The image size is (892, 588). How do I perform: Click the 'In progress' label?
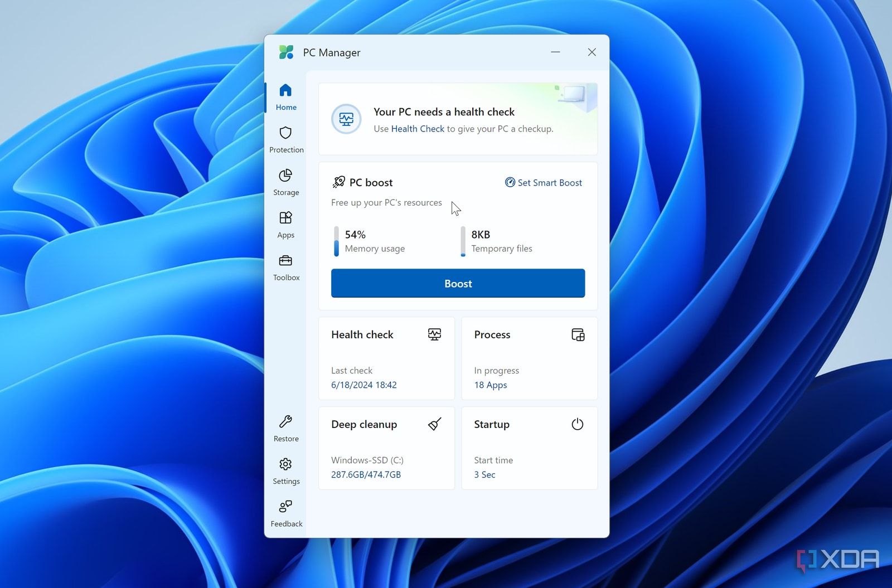496,371
